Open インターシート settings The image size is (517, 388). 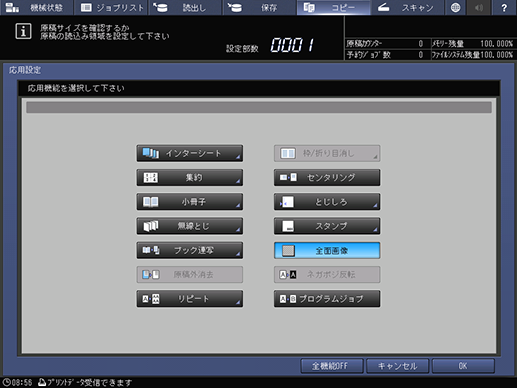[x=190, y=153]
